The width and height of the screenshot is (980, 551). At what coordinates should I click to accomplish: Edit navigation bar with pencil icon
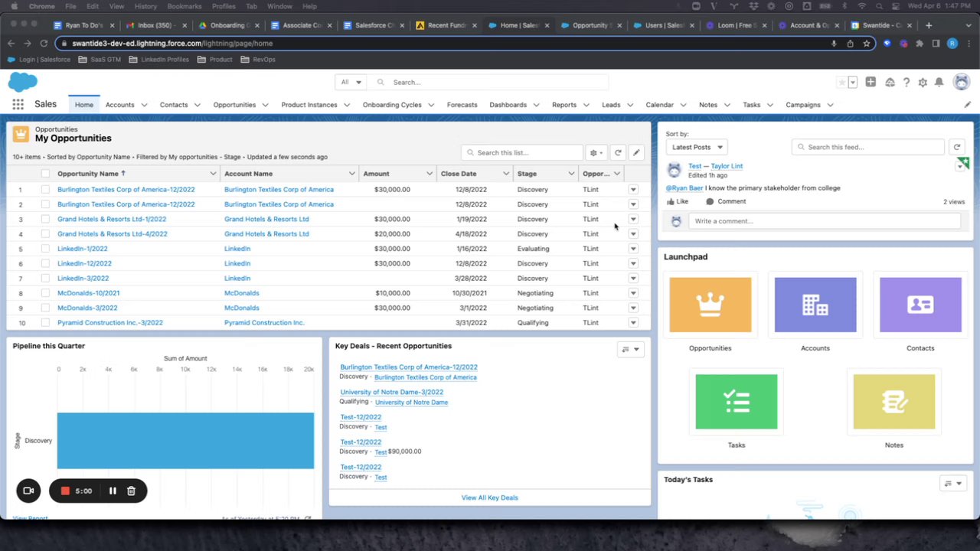(967, 105)
